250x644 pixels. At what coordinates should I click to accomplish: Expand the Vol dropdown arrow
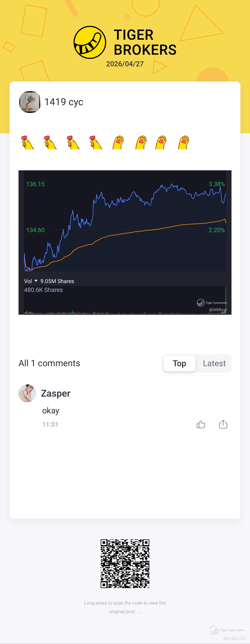click(36, 281)
